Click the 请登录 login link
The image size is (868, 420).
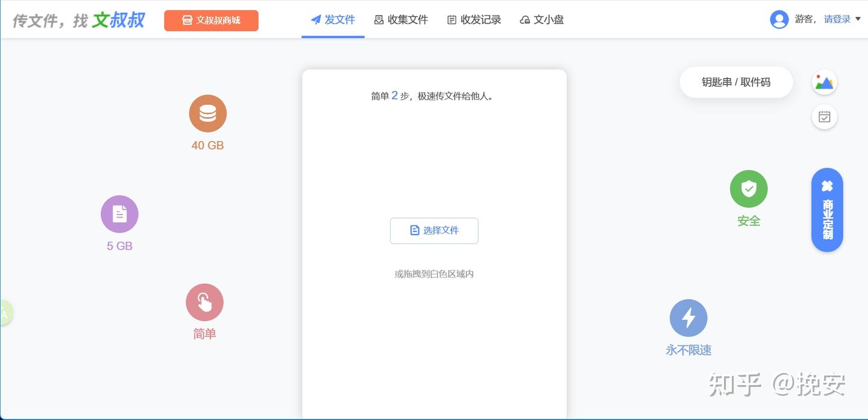837,19
